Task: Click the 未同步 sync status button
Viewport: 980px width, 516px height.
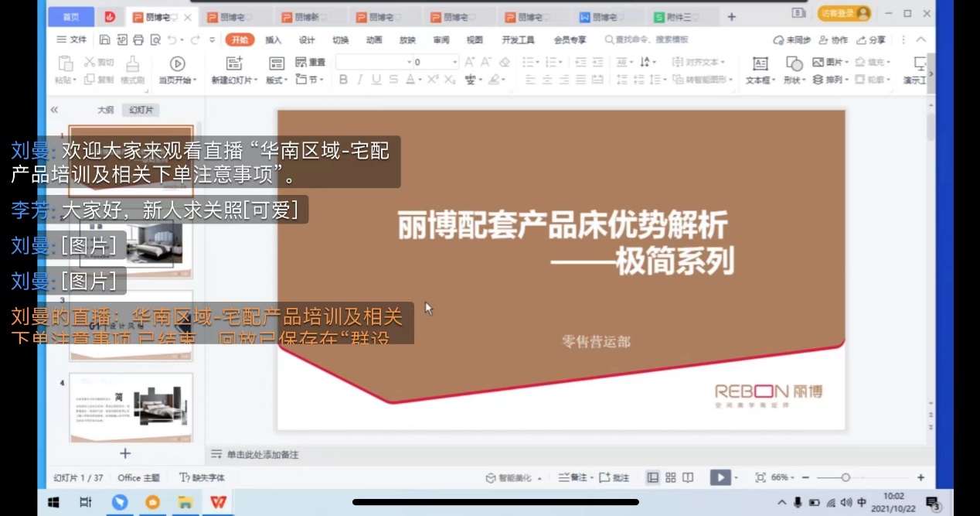Action: [x=791, y=39]
